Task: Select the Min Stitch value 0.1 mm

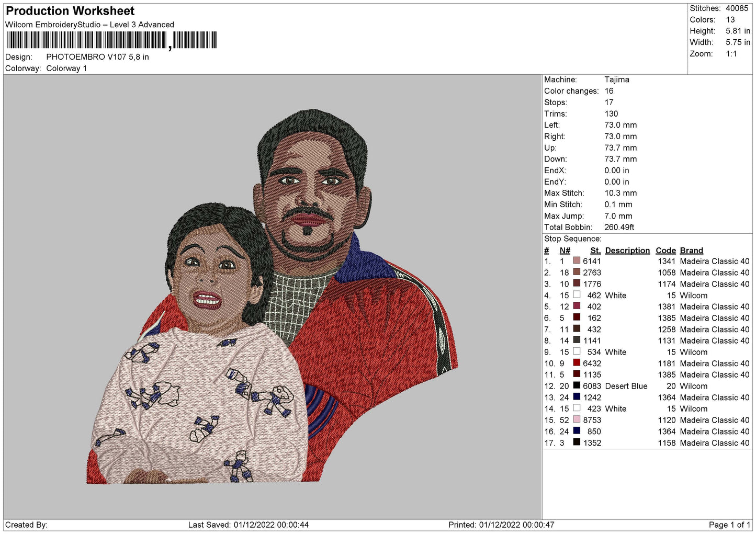Action: coord(618,204)
